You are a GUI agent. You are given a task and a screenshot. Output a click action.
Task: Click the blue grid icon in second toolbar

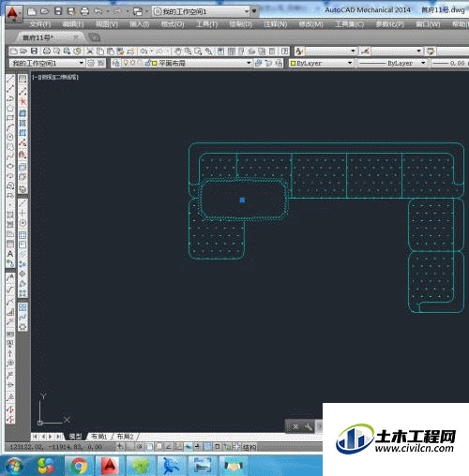[23, 235]
